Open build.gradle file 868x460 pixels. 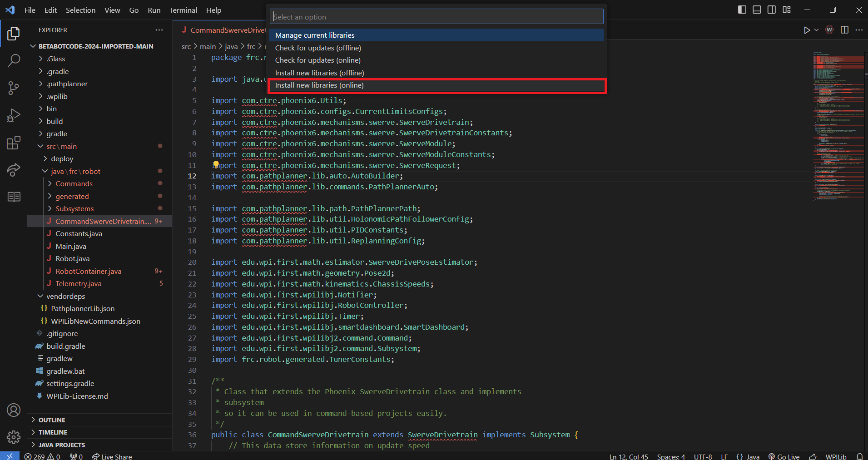pyautogui.click(x=66, y=346)
